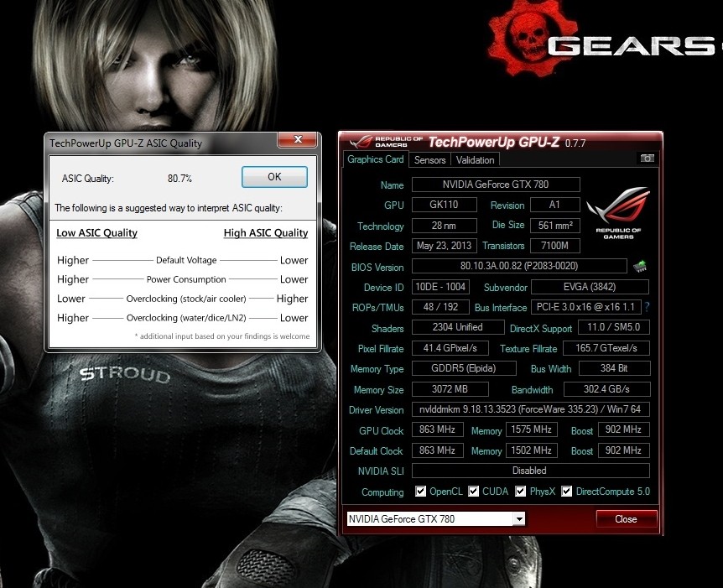The width and height of the screenshot is (723, 588).
Task: Click the Power Consumption row label
Action: (186, 279)
